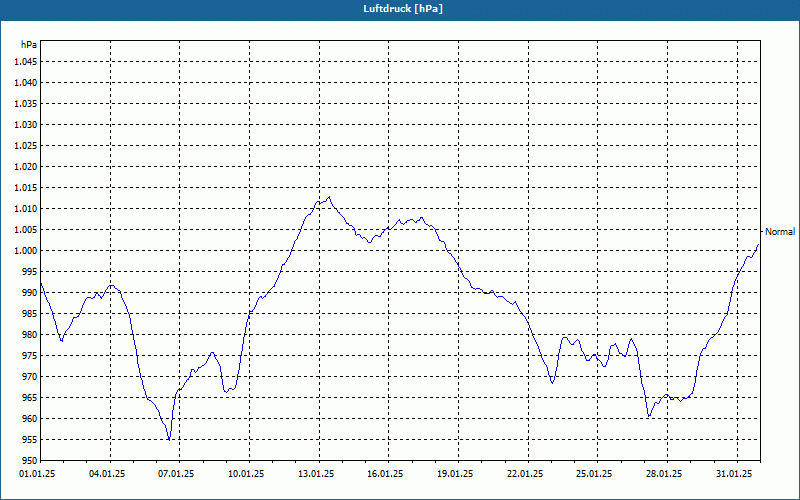Select the 1.045 y-axis value

tap(27, 62)
